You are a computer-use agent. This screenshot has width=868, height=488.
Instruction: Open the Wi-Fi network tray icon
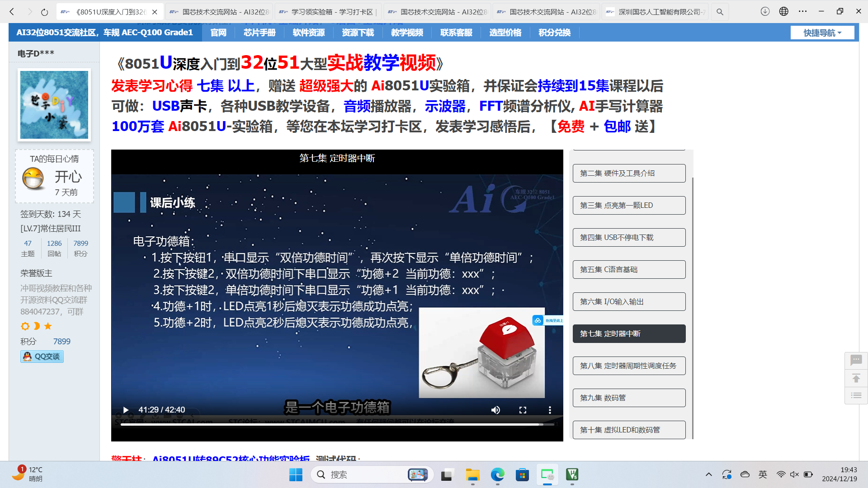coord(781,474)
